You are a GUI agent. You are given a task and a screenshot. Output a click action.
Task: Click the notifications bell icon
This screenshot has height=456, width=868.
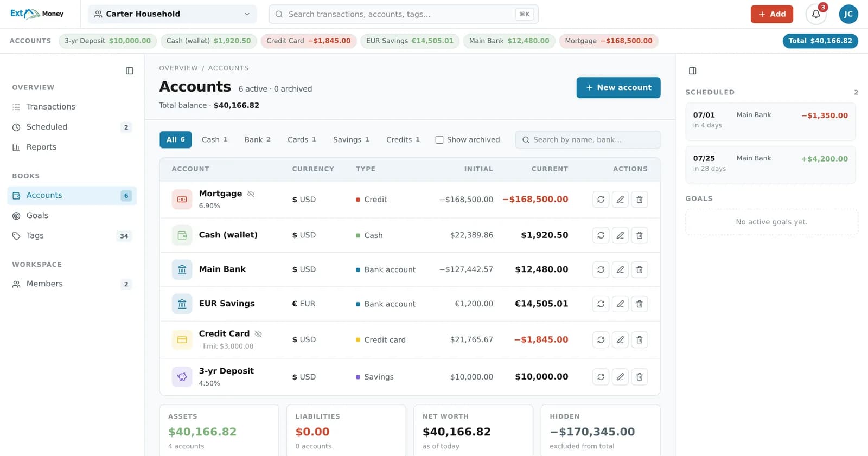pos(816,14)
